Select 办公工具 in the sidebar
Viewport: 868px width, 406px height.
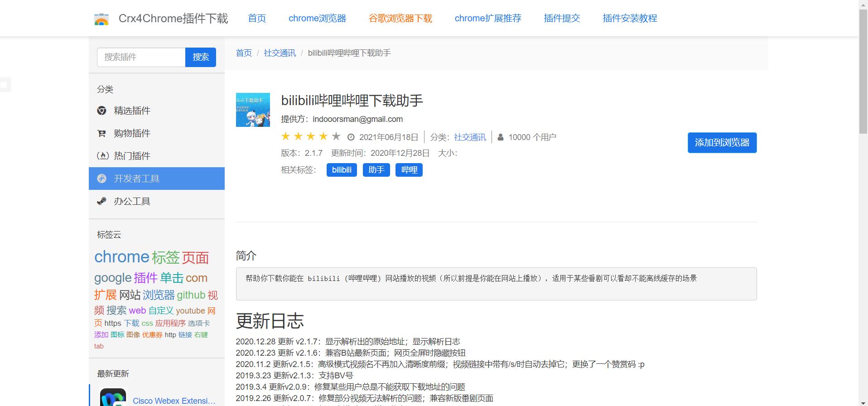click(x=157, y=201)
